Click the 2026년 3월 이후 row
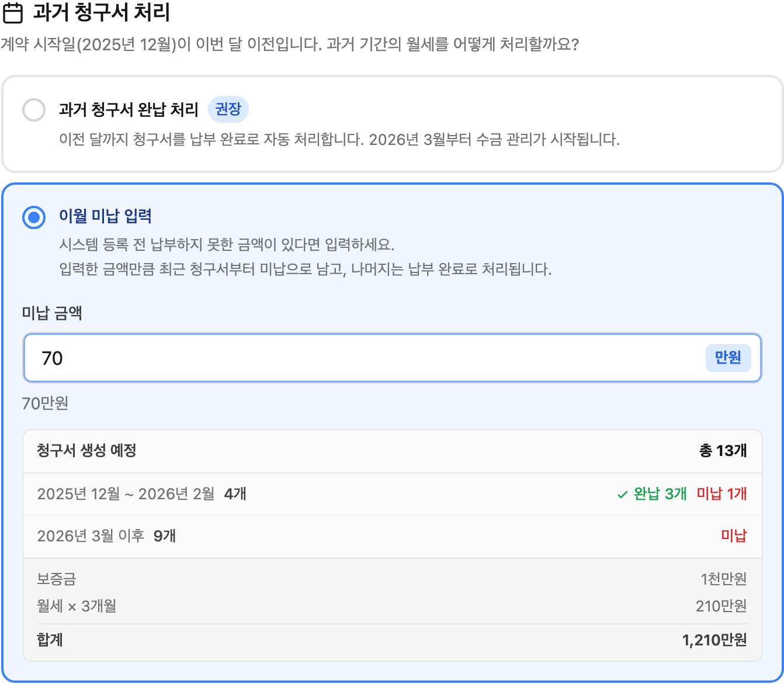This screenshot has height=684, width=784. coord(393,536)
